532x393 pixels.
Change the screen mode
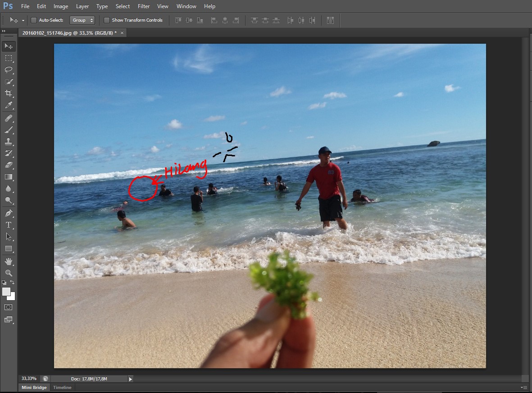(x=9, y=320)
